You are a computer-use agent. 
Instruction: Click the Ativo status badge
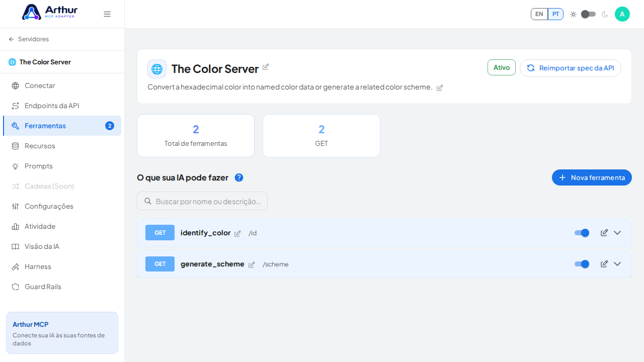[x=502, y=67]
